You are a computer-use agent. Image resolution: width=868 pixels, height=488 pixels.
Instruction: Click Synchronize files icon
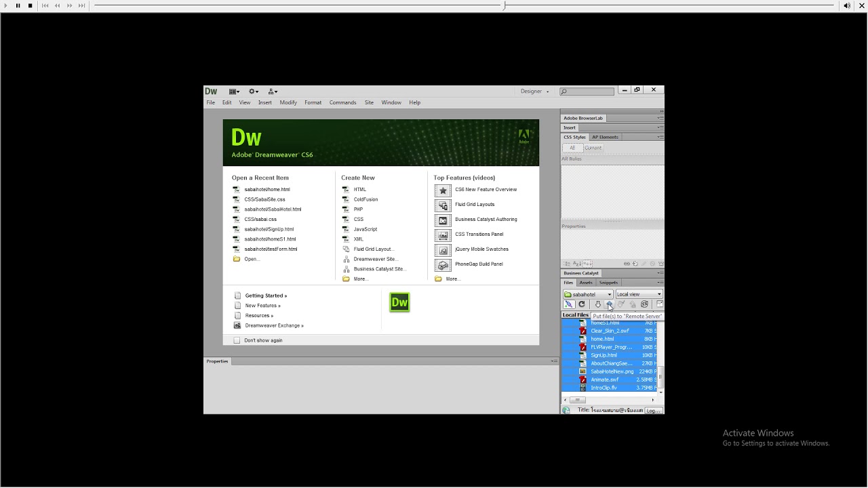(644, 304)
